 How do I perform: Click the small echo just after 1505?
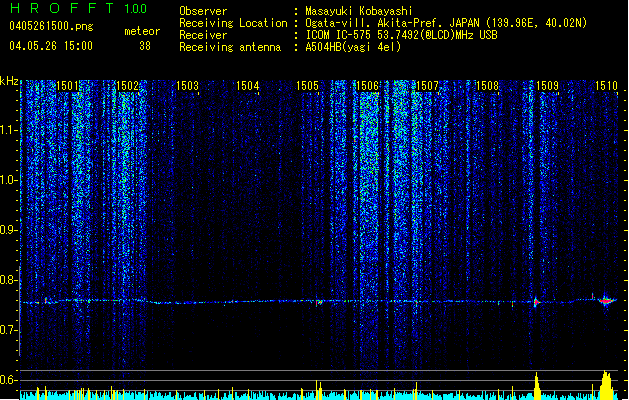pos(319,302)
